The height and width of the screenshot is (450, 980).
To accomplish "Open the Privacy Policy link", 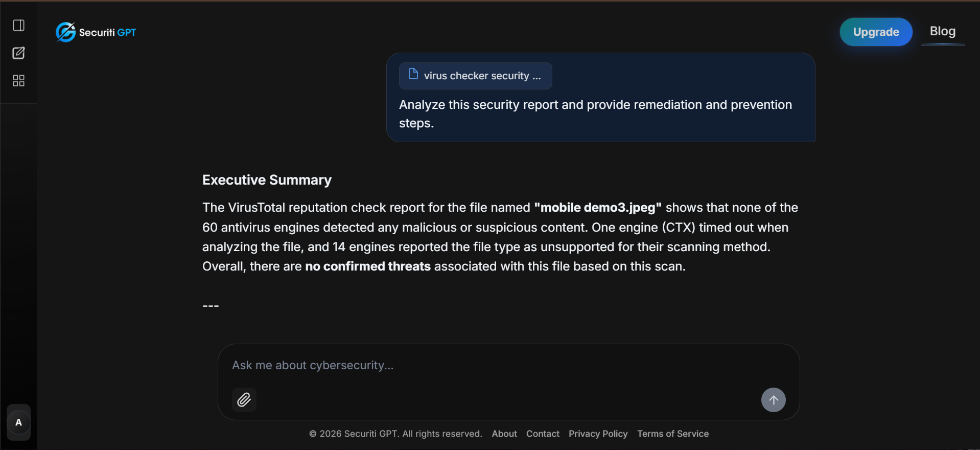I will point(598,434).
